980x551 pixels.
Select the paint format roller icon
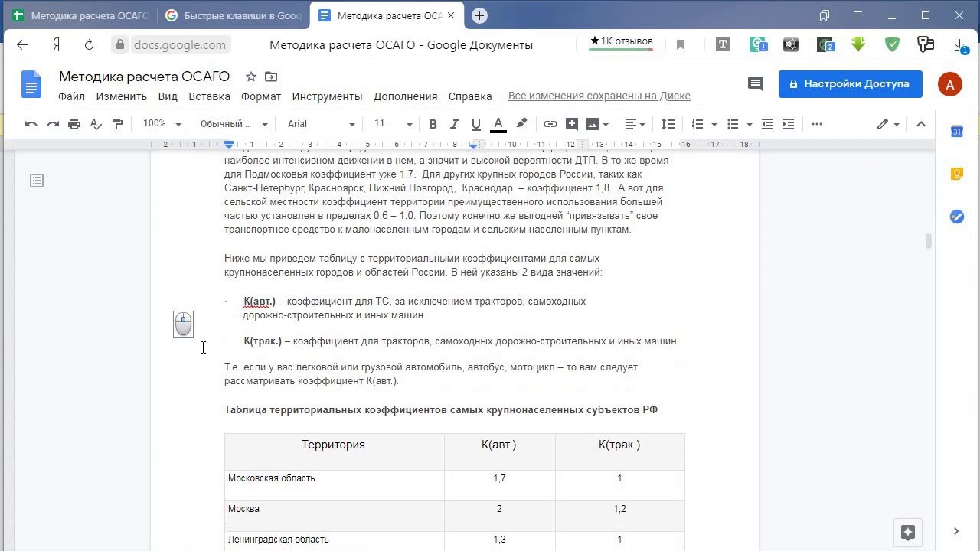(117, 124)
